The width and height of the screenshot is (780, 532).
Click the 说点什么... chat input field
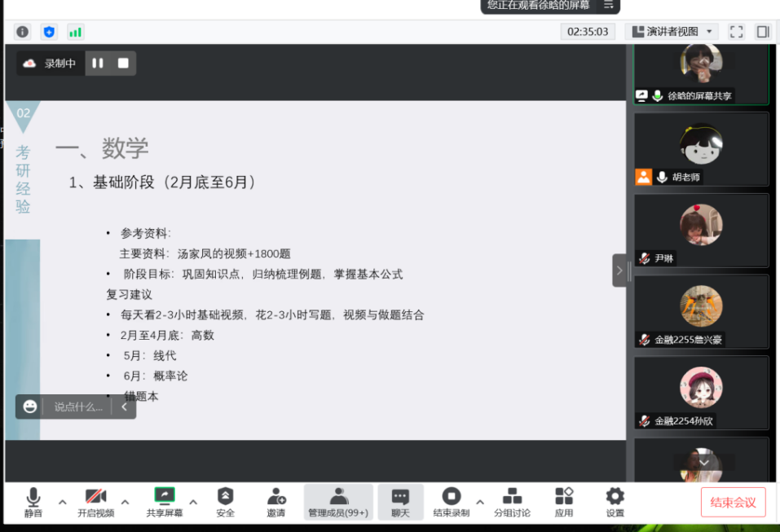78,407
